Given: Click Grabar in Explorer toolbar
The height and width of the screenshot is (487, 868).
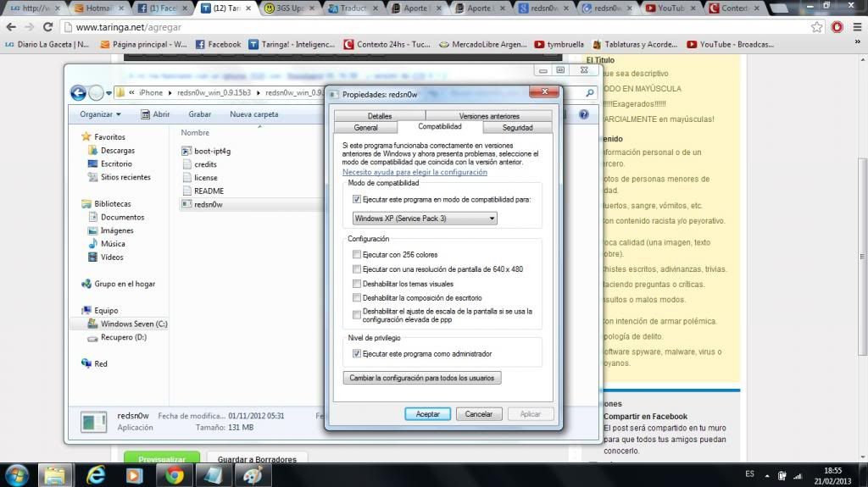Looking at the screenshot, I should tap(199, 114).
